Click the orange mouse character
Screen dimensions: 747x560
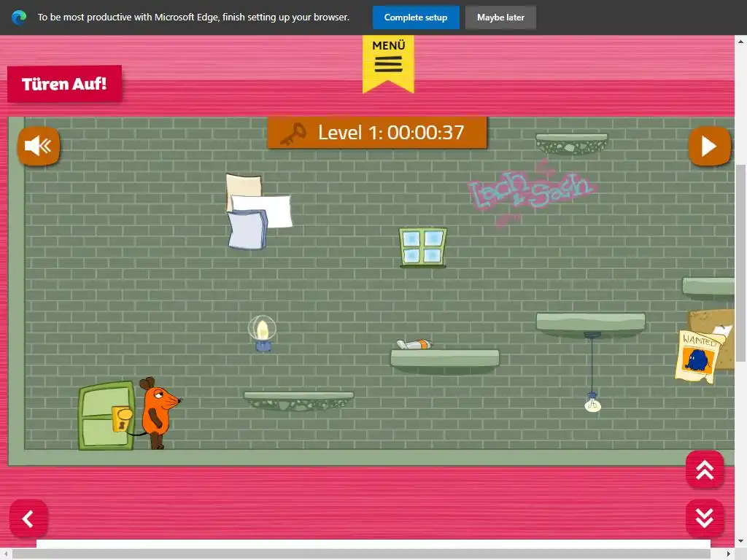[158, 413]
